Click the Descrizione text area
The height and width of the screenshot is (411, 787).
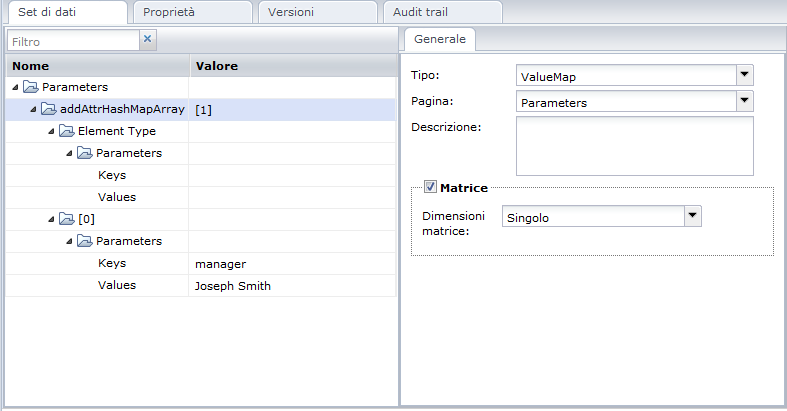click(x=634, y=146)
